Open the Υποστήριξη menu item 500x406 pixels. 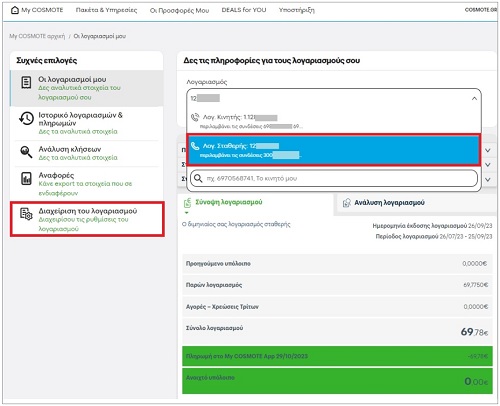(297, 10)
